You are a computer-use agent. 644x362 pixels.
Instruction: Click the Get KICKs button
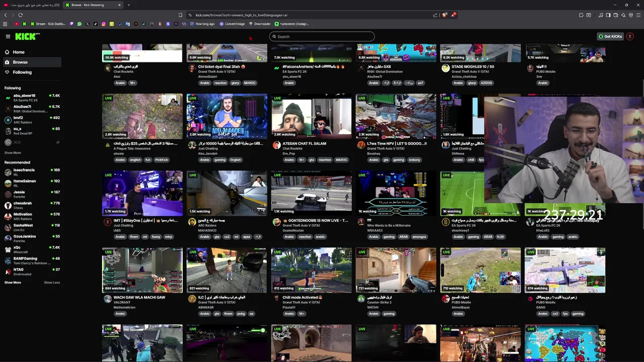tap(610, 36)
